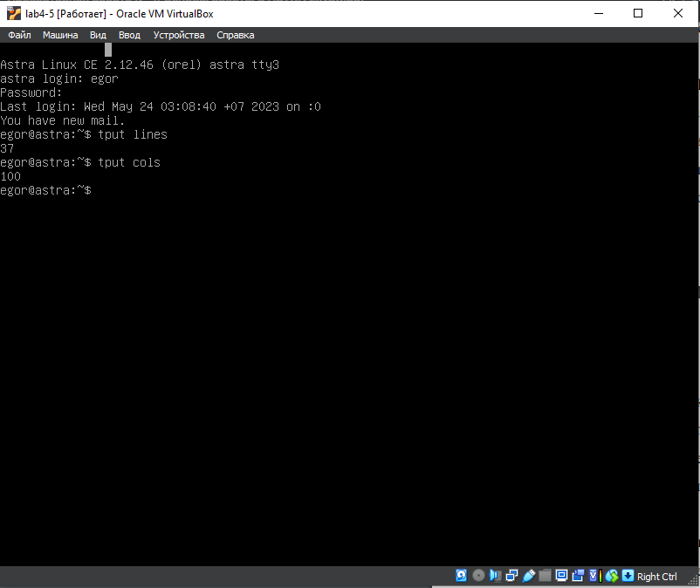Image resolution: width=700 pixels, height=588 pixels.
Task: Click the output value 100
Action: click(x=10, y=176)
